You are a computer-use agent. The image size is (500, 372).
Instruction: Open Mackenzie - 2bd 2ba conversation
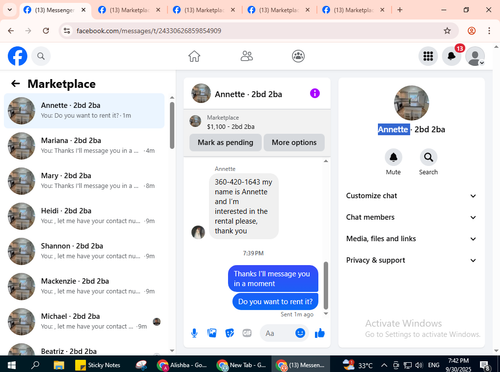[84, 286]
